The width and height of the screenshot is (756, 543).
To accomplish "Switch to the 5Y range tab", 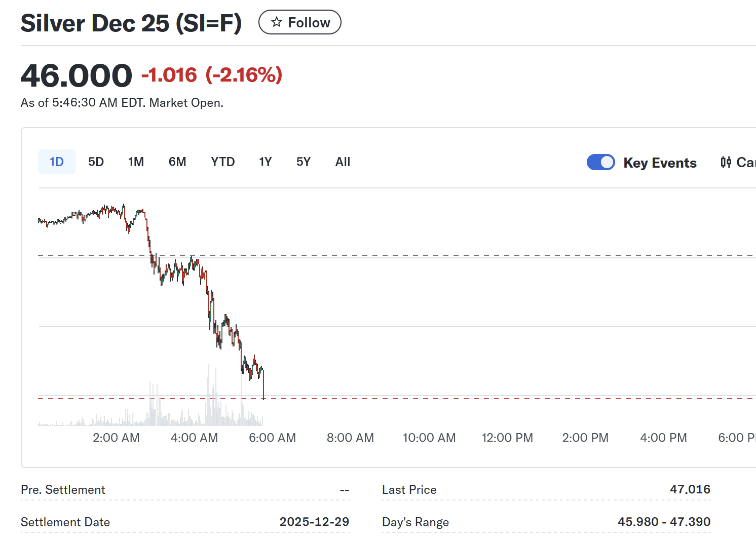I will coord(303,162).
